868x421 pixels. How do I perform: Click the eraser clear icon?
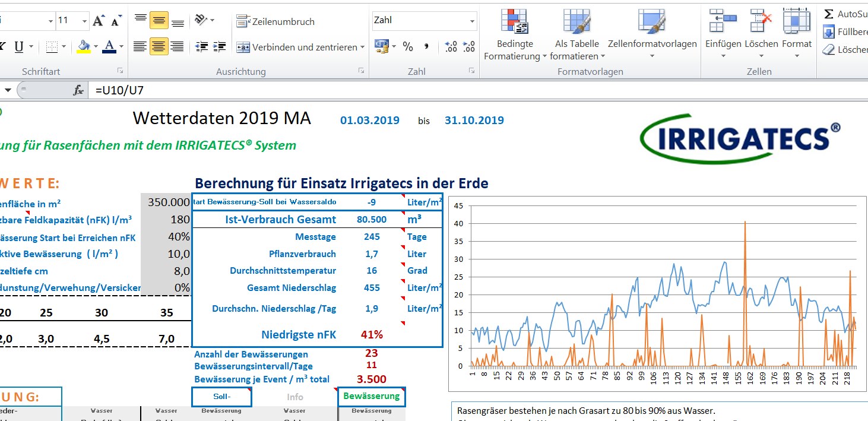pyautogui.click(x=829, y=50)
